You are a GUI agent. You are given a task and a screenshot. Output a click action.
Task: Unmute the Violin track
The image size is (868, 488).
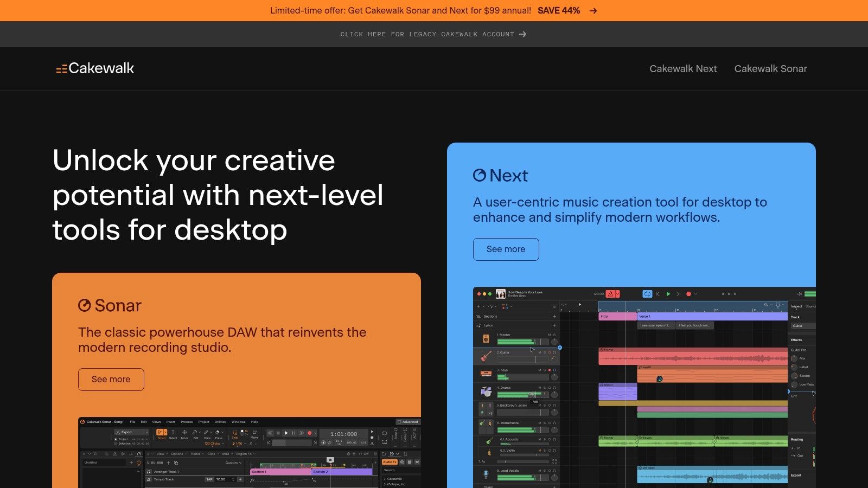click(540, 450)
